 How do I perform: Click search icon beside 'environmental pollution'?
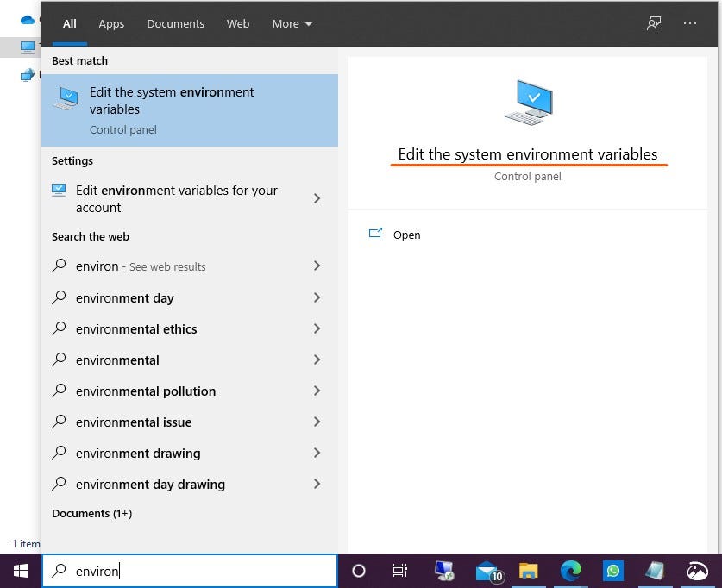coord(59,391)
